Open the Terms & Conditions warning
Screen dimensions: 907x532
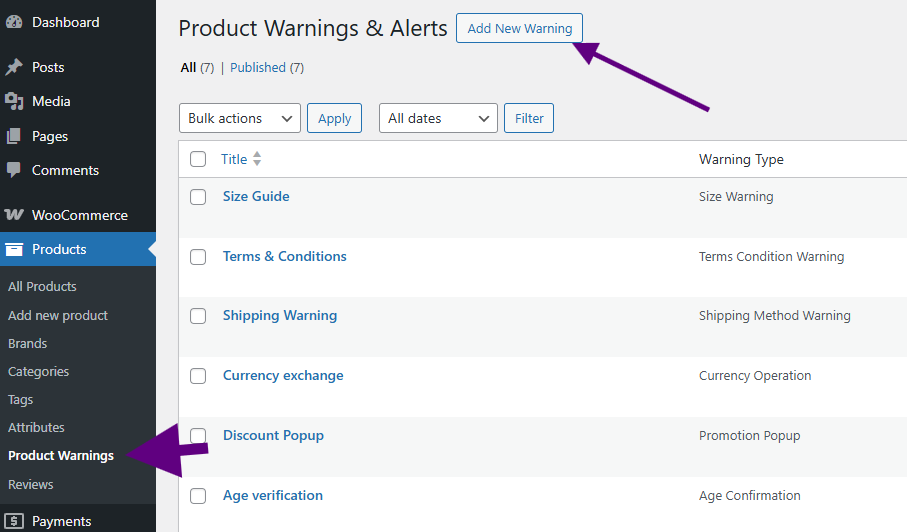(285, 256)
